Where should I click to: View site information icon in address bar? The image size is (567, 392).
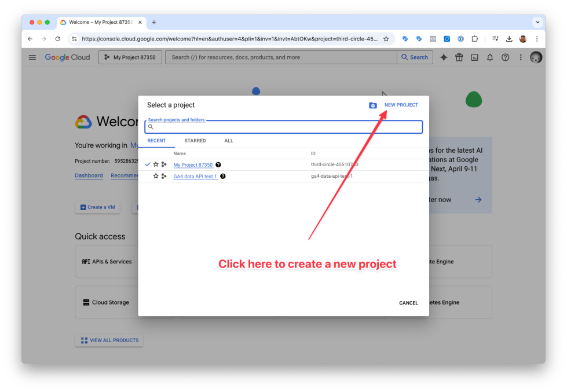74,39
